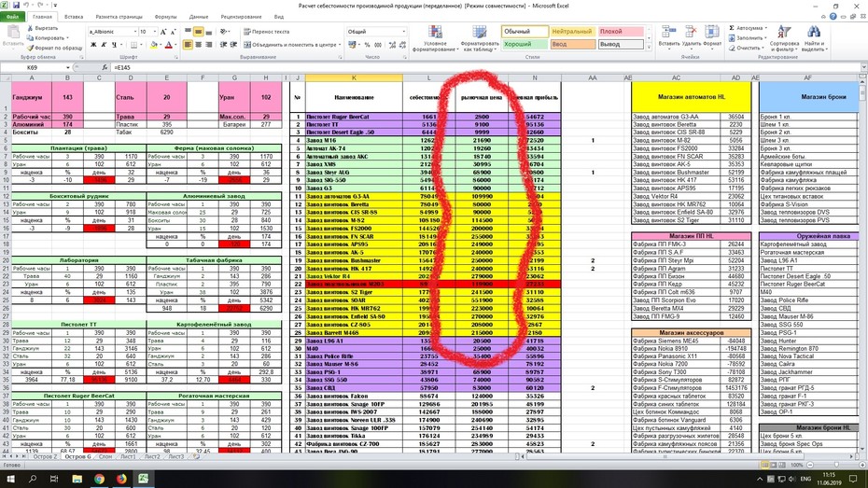The image size is (868, 488).
Task: Click the Sort and Filter icon
Action: [x=784, y=32]
